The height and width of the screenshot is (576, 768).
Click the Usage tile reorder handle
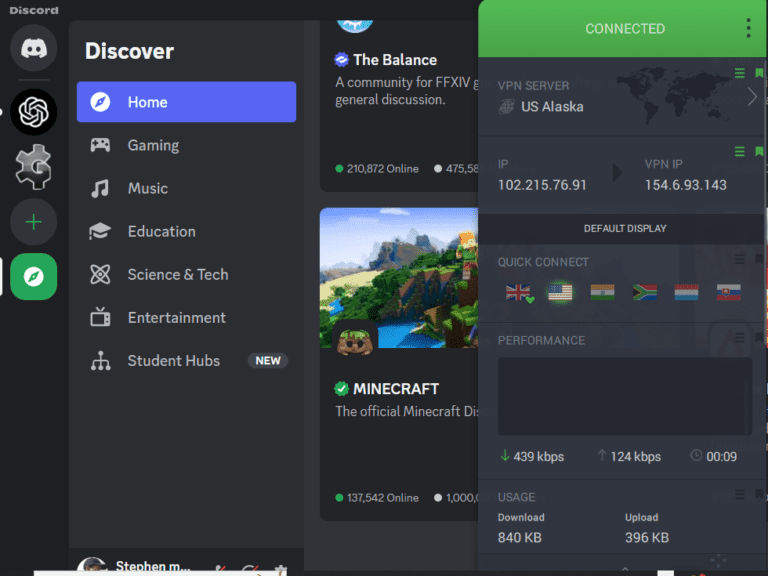click(740, 494)
